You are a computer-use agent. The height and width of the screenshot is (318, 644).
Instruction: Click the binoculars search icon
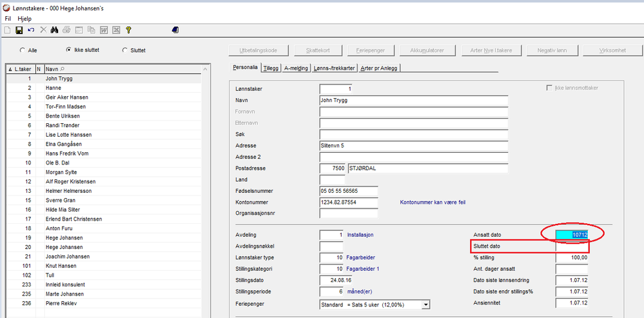pyautogui.click(x=55, y=30)
